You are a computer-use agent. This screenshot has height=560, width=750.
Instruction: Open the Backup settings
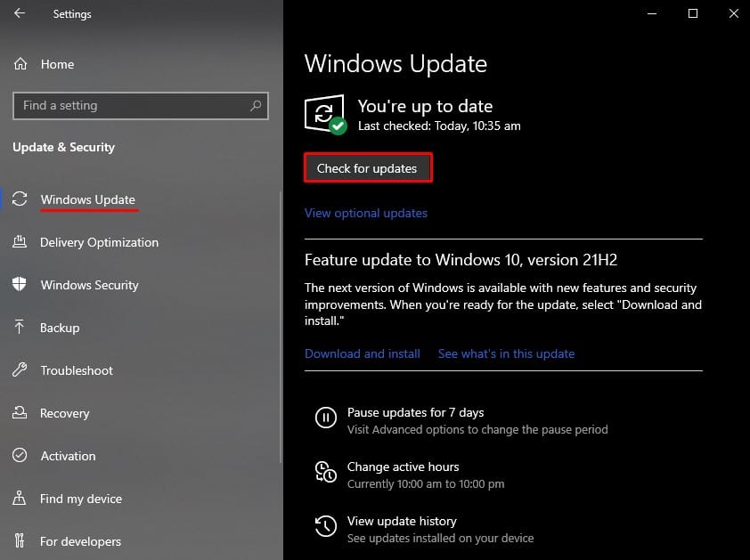60,328
